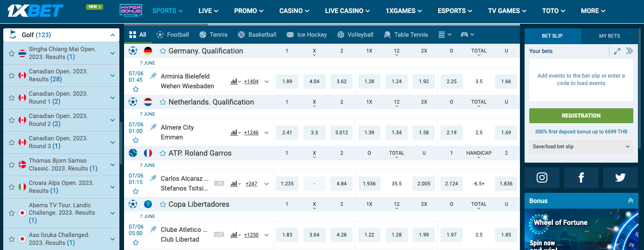This screenshot has height=250, width=644.
Task: Switch to MY BETS tab
Action: coord(609,36)
